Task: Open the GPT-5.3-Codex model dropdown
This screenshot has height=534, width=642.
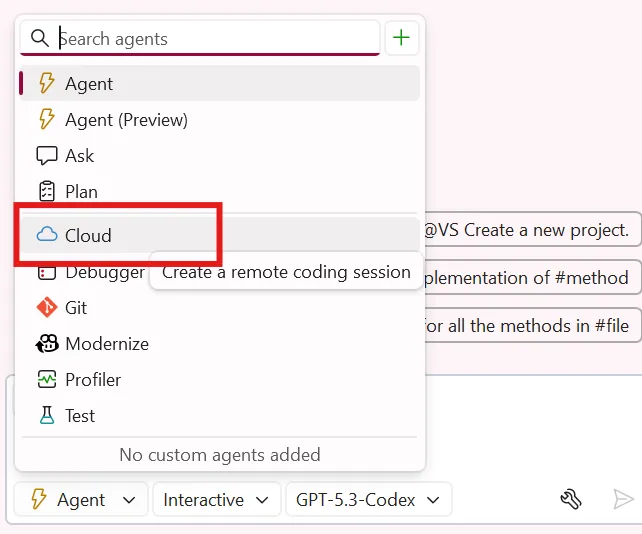Action: click(x=368, y=499)
